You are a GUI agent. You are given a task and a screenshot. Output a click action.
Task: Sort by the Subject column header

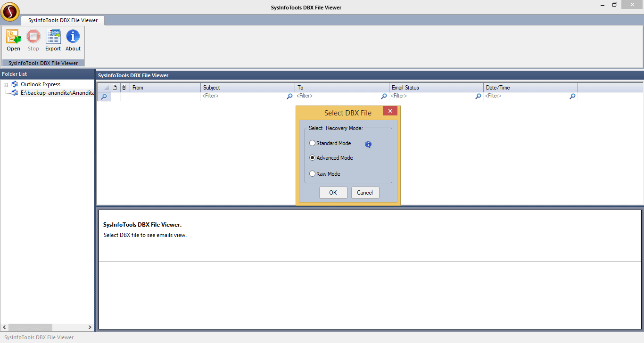pyautogui.click(x=248, y=87)
